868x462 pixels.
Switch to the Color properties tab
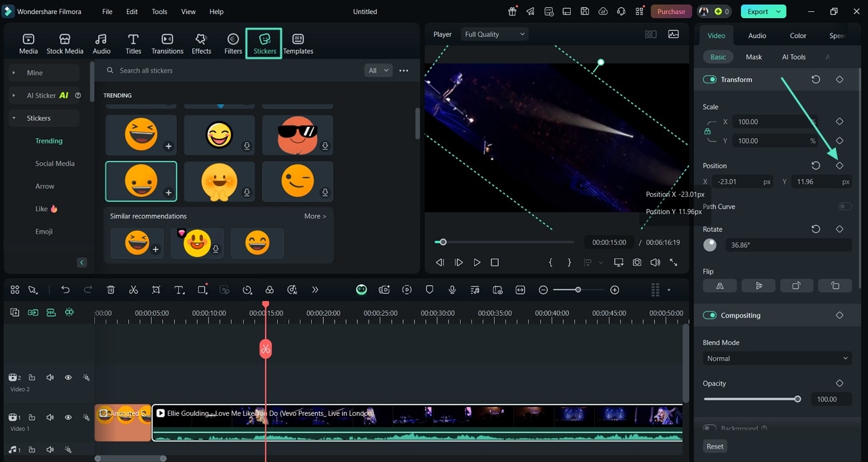[x=798, y=35]
